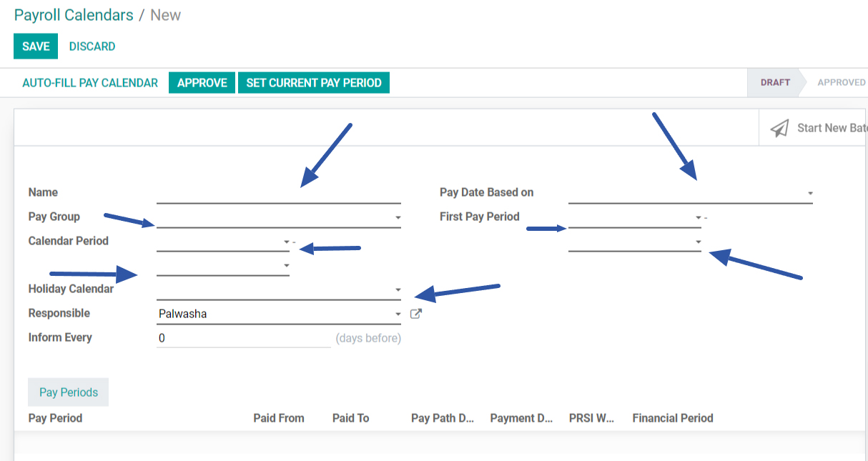
Task: Click AUTO-FILL PAY CALENDAR
Action: [x=89, y=82]
